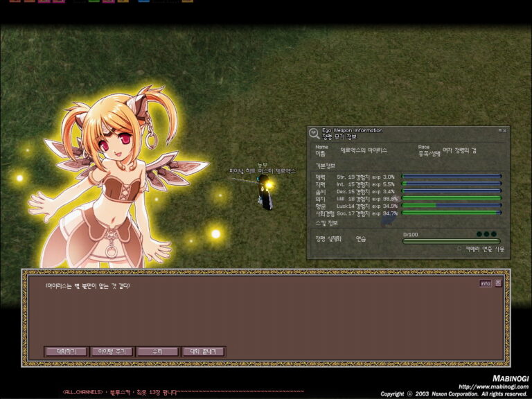This screenshot has height=399, width=532.
Task: Minimize the Ego Weapon Information window
Action: click(x=499, y=130)
